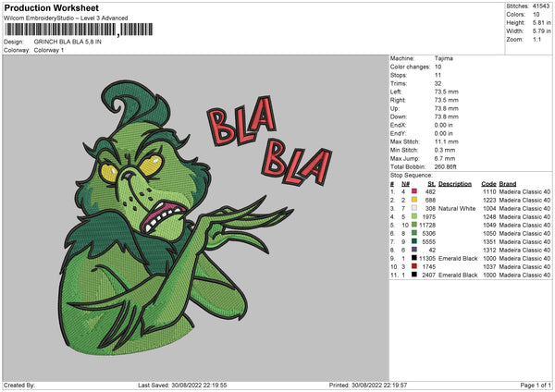Click the Up label in machine details
The width and height of the screenshot is (555, 392).
tap(395, 108)
